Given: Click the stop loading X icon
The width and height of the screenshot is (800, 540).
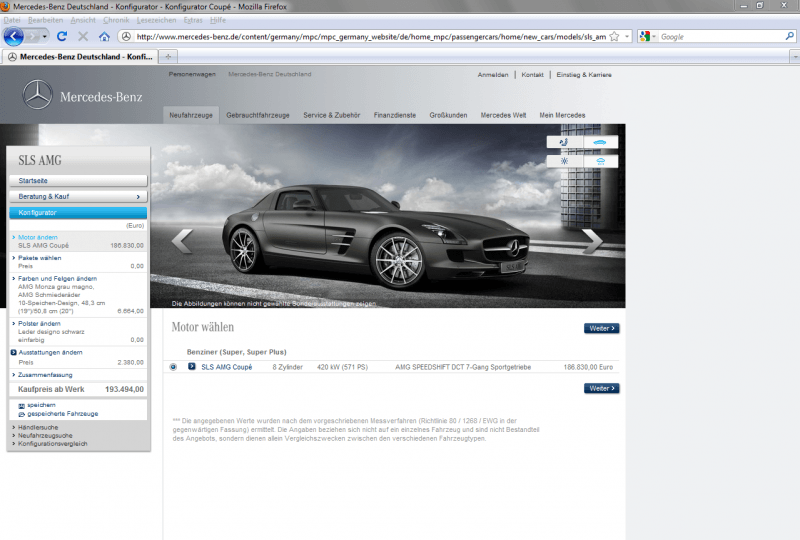Looking at the screenshot, I should 83,36.
